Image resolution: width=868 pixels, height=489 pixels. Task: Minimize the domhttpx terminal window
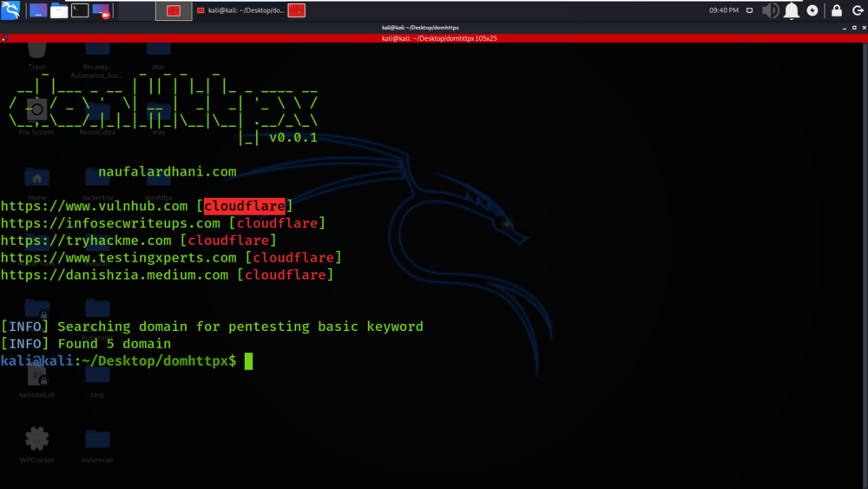point(845,28)
